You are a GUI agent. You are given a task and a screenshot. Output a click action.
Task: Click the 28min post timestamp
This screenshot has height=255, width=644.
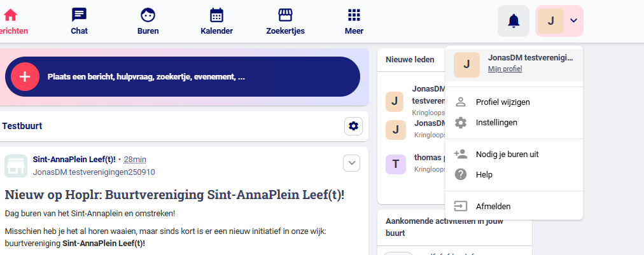pos(135,159)
